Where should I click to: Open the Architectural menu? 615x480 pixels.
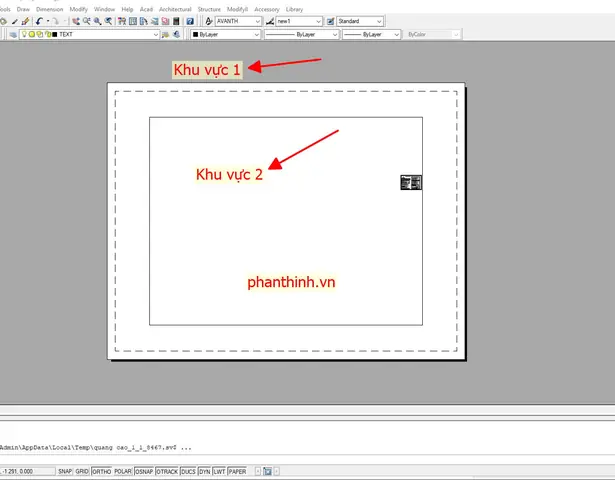pyautogui.click(x=175, y=9)
